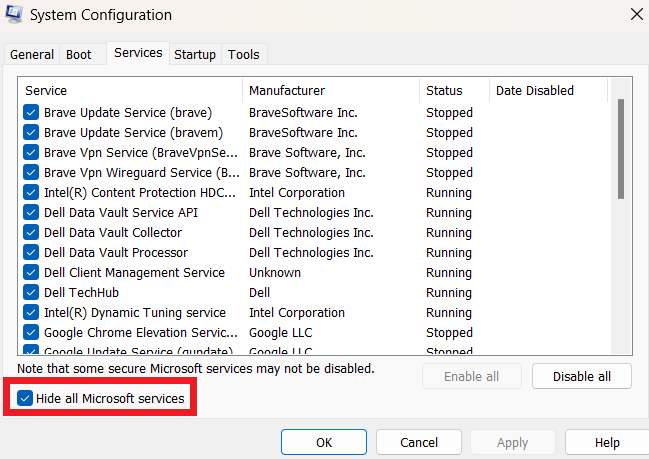Open Help for System Configuration
Screen dimensions: 649x459
[x=607, y=442]
